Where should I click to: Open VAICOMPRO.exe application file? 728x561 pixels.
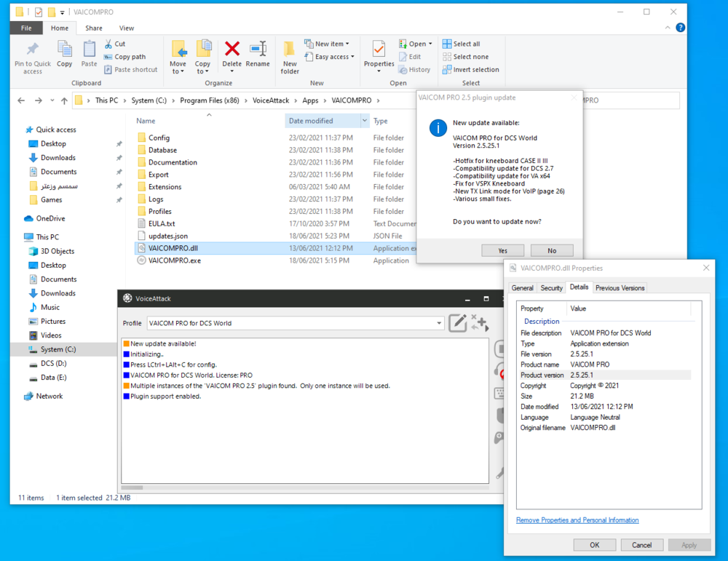pyautogui.click(x=175, y=260)
